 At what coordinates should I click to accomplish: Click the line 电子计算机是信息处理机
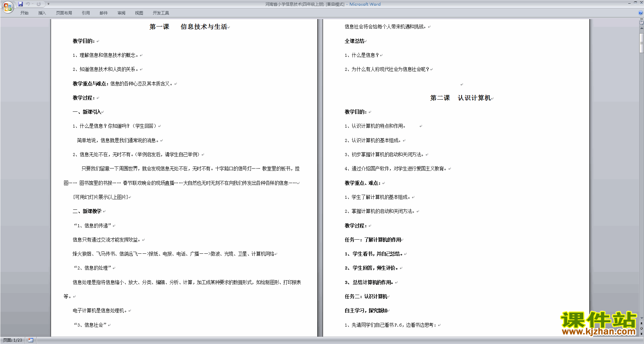point(100,311)
